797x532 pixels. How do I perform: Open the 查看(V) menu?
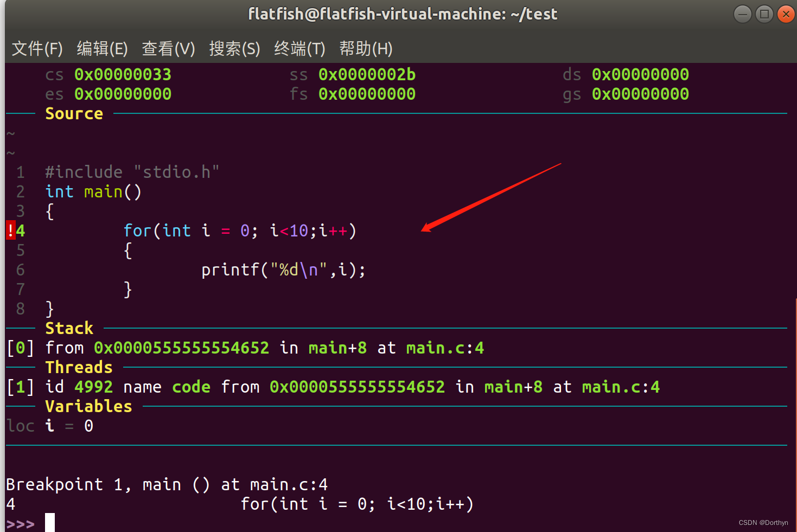point(168,49)
